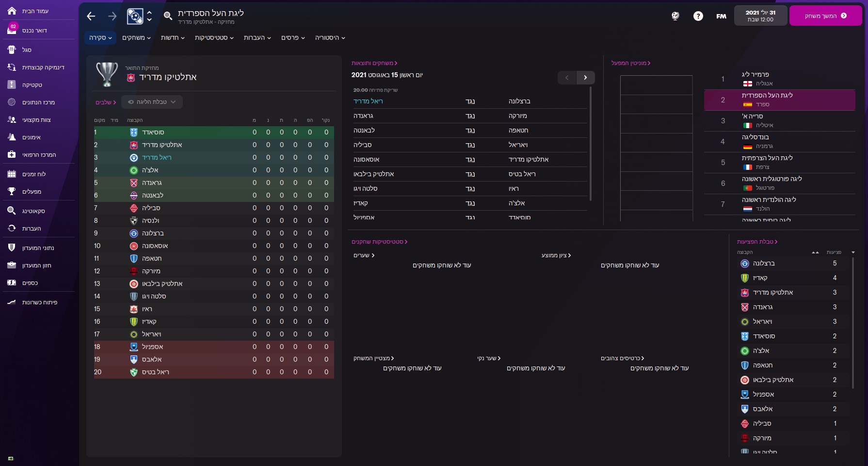Open the Scouting (סקאוטינג) magnifier icon
Screen dimensions: 868x466
point(12,211)
